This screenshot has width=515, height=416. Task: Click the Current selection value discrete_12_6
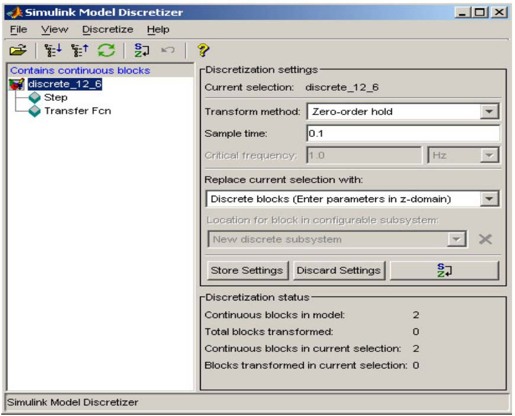pyautogui.click(x=342, y=87)
